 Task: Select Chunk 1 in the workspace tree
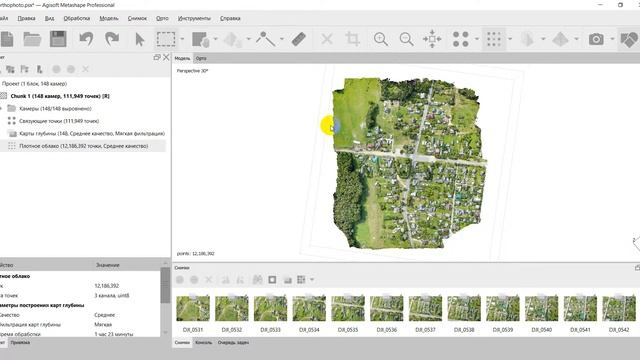point(60,96)
